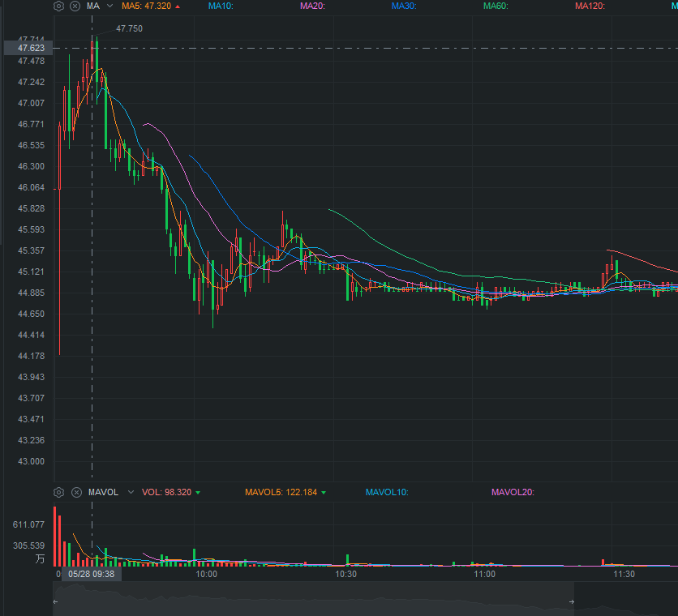Click the left arrow handle of range navigator
This screenshot has height=616, width=678.
55,601
